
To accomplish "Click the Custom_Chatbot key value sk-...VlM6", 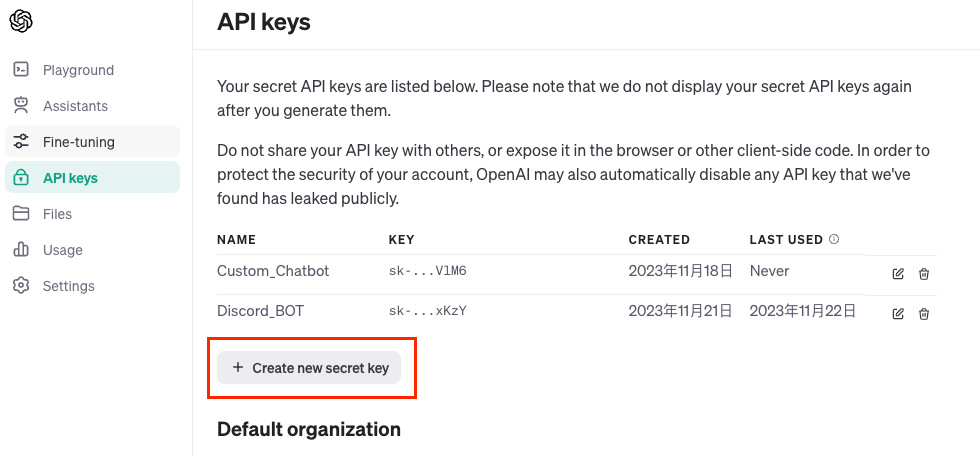I will [427, 271].
